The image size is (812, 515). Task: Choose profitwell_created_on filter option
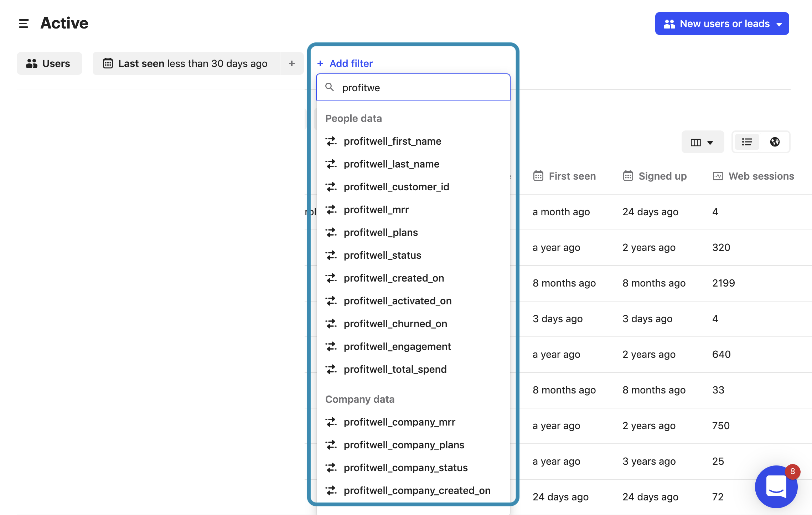pos(413,278)
